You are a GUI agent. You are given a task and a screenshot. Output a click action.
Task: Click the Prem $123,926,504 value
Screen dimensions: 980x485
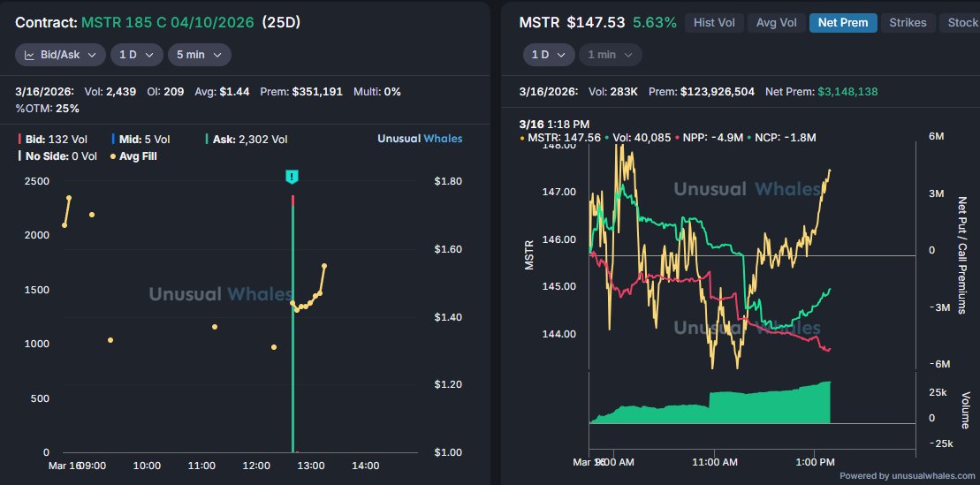702,92
